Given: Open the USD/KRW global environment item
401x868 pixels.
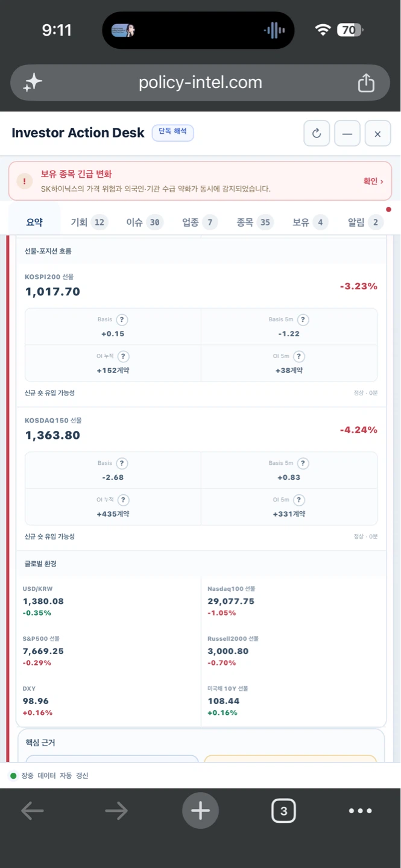Looking at the screenshot, I should click(109, 601).
